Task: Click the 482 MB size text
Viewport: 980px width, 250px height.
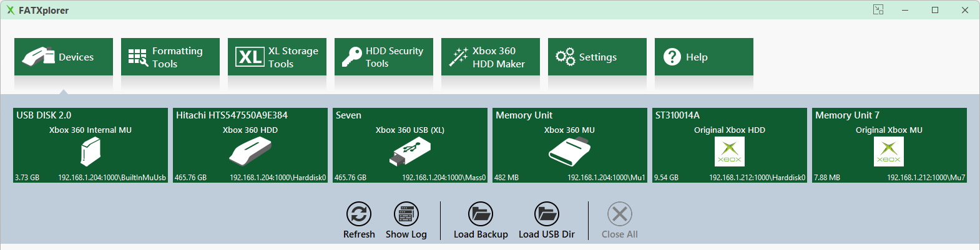Action: [x=507, y=178]
